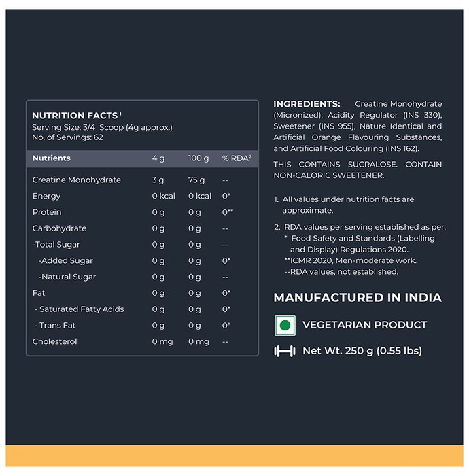This screenshot has width=469, height=476.
Task: Select the Serving Size line
Action: click(x=102, y=127)
